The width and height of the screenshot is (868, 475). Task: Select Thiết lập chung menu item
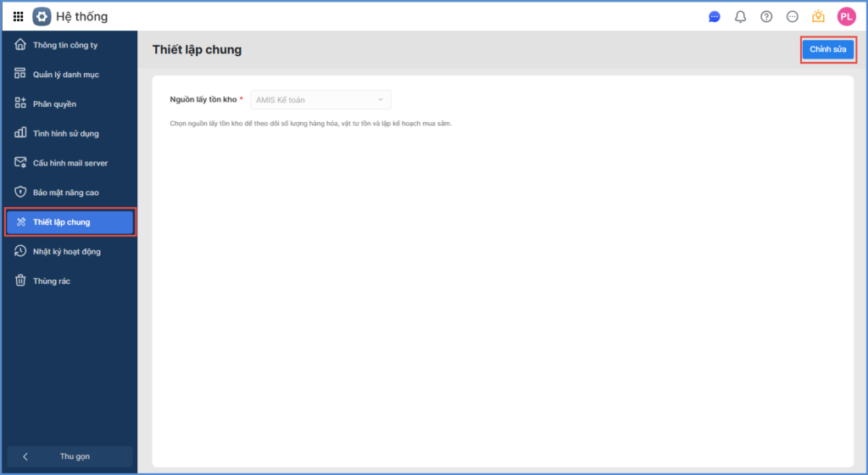[70, 222]
